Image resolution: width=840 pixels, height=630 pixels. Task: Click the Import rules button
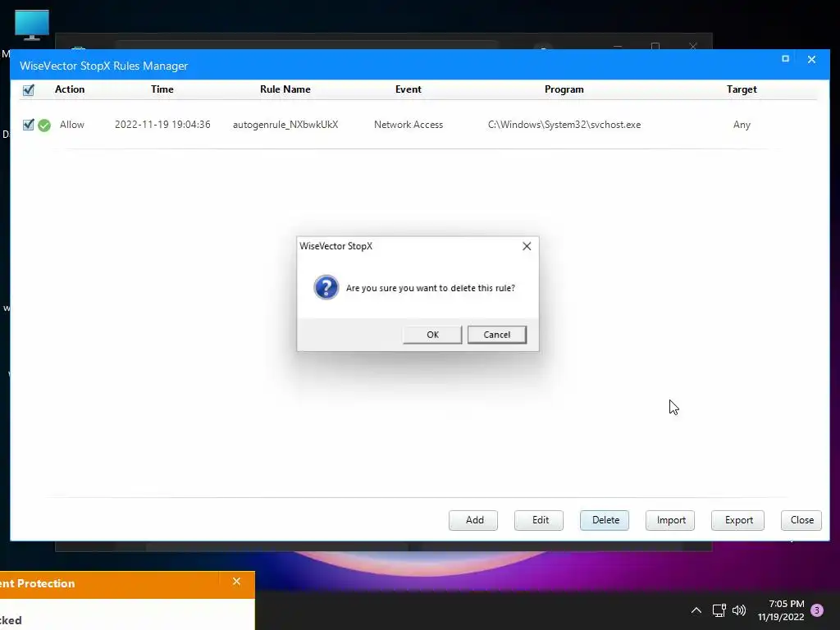click(x=670, y=520)
